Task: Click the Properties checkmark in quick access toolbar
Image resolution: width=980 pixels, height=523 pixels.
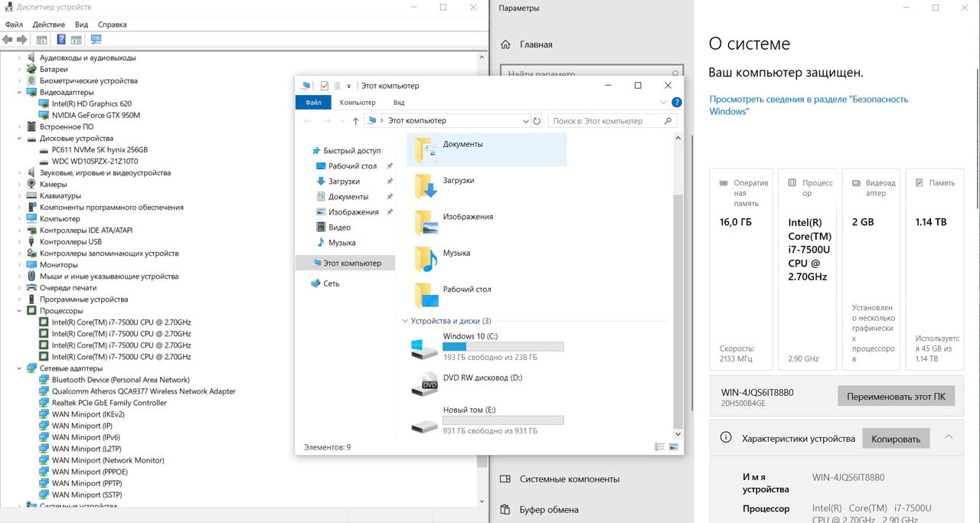Action: (325, 86)
